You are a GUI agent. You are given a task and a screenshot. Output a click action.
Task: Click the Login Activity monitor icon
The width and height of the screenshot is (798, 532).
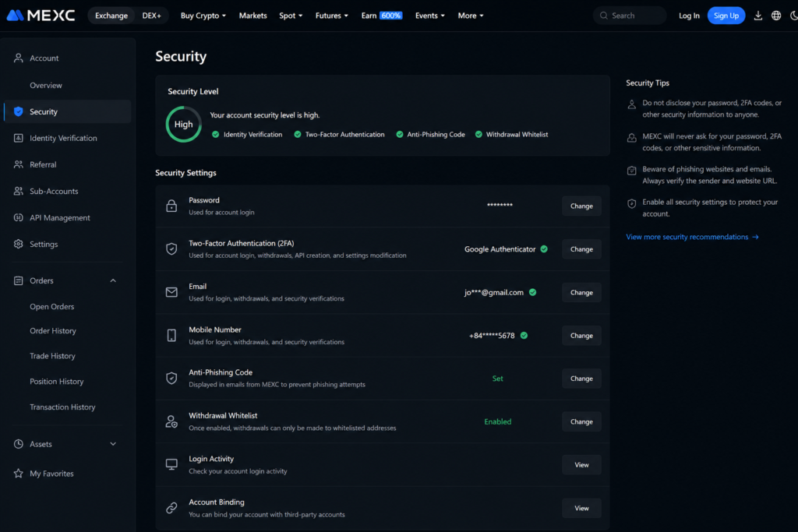tap(171, 464)
